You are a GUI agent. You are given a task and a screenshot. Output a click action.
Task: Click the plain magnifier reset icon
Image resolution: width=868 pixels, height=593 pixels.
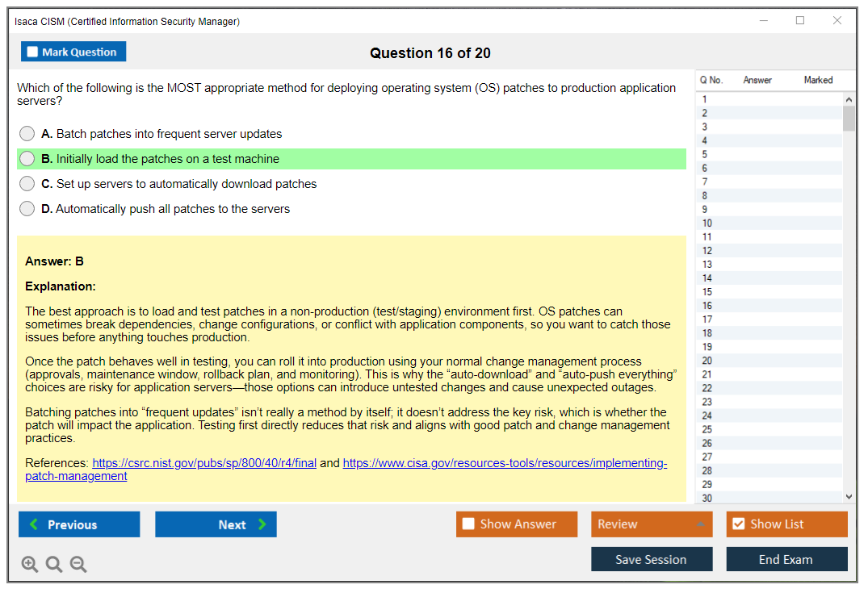53,564
